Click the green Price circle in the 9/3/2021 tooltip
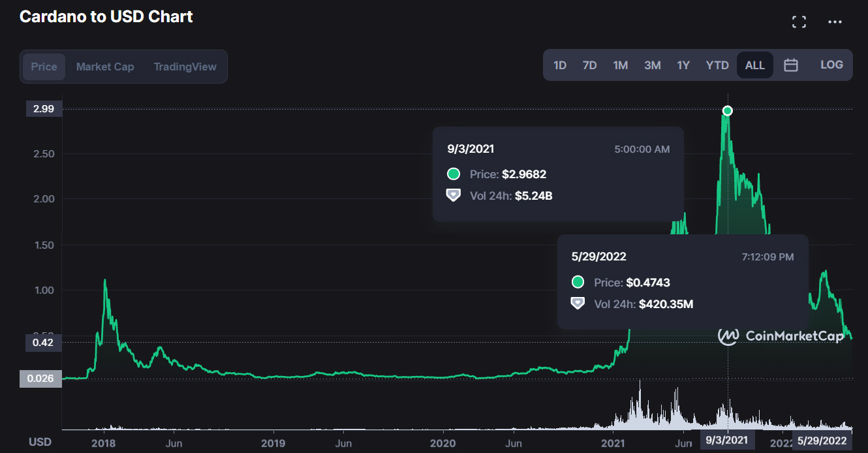Screen dimensions: 868x453 click(454, 174)
